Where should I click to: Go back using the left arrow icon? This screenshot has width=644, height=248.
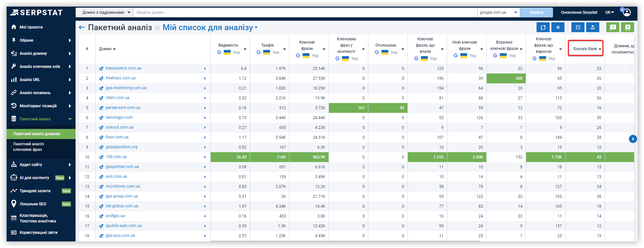82,28
